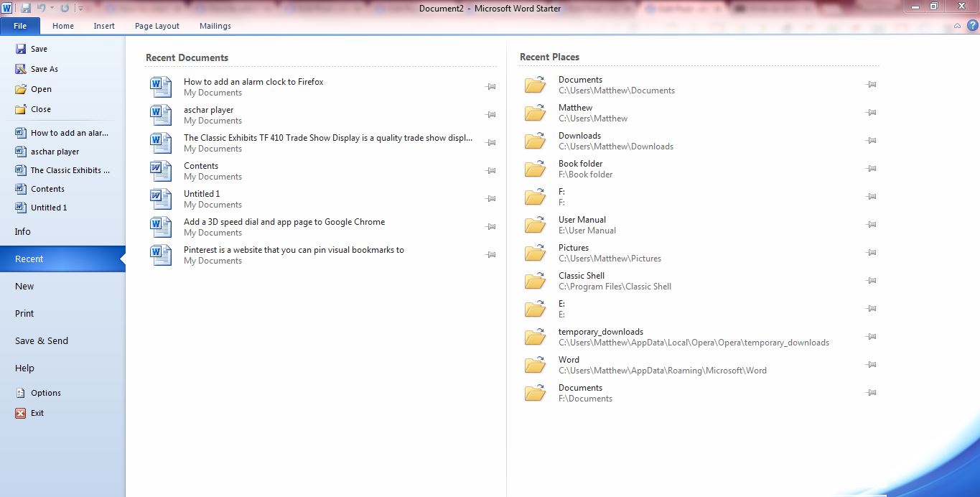Open 'The Classic Exhibits ...' sidebar shortcut

[x=63, y=170]
